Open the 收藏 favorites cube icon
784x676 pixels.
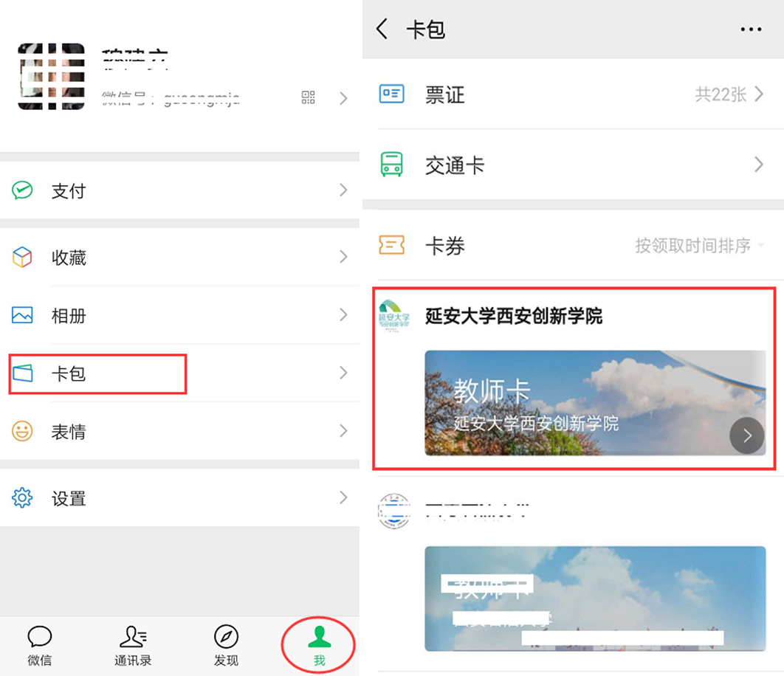click(x=22, y=257)
